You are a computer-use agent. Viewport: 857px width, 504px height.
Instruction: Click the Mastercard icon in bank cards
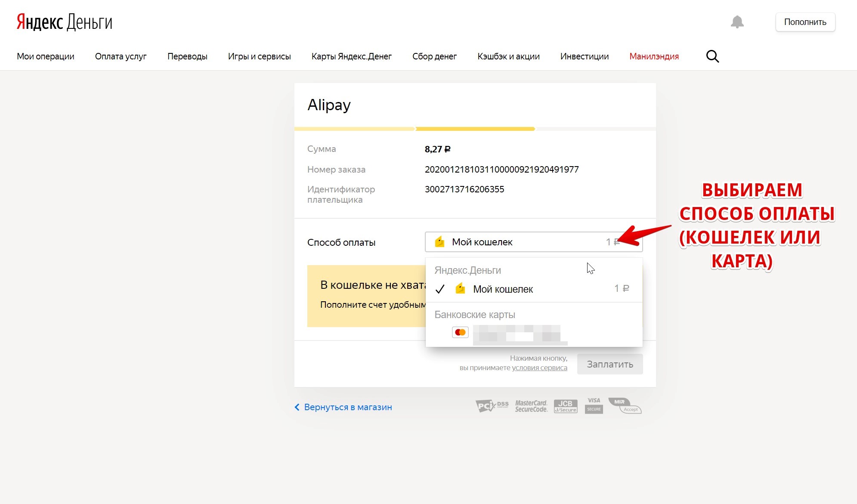coord(460,332)
